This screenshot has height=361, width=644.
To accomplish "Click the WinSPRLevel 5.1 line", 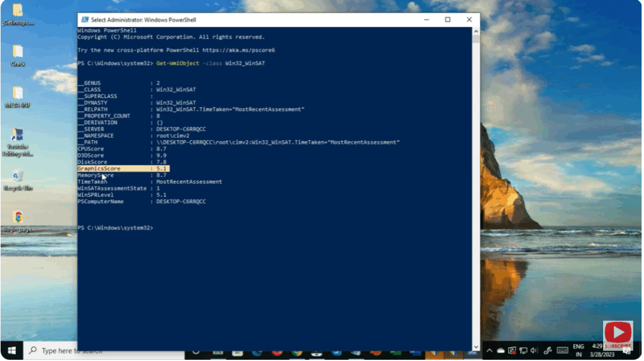I will [x=122, y=195].
